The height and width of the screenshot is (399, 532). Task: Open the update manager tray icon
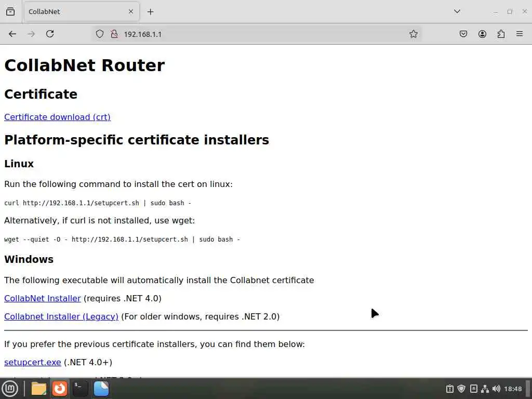coord(450,389)
